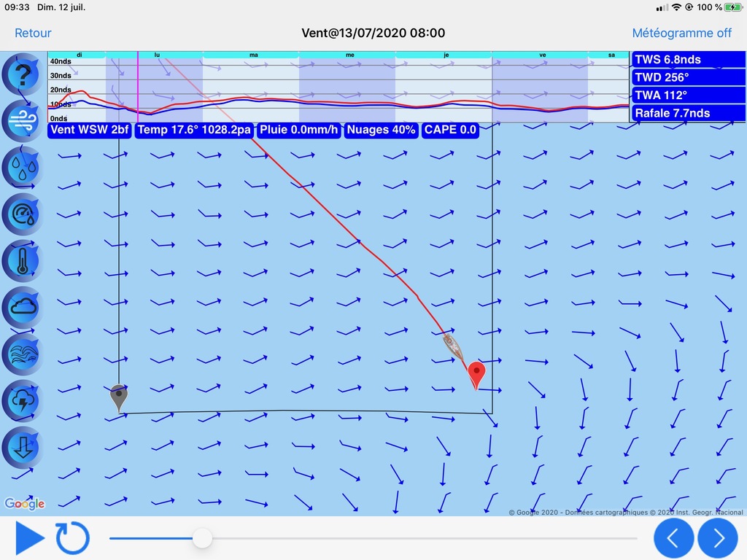This screenshot has height=560, width=747.
Task: Select the 've' day in meteogram
Action: (x=542, y=55)
